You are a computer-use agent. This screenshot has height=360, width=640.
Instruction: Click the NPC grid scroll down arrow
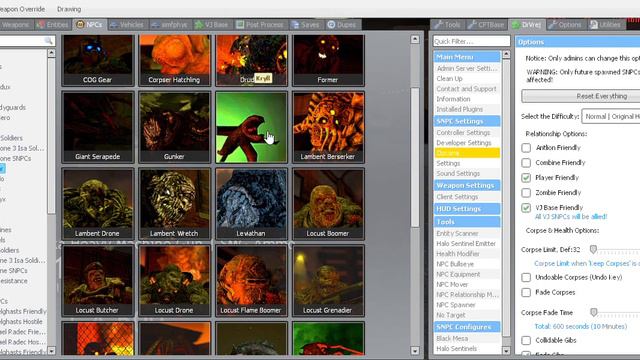(x=415, y=351)
